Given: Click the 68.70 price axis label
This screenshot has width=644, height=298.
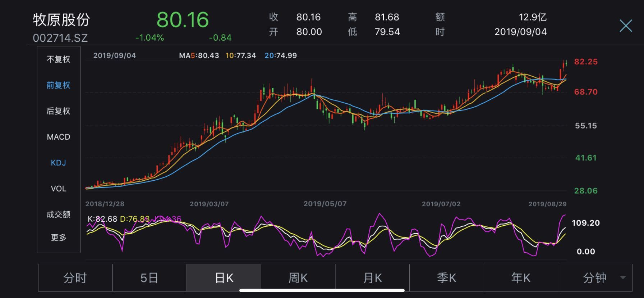Looking at the screenshot, I should (586, 92).
